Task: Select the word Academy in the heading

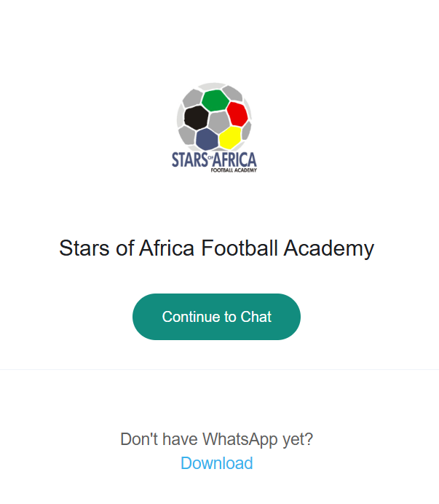Action: pos(329,249)
